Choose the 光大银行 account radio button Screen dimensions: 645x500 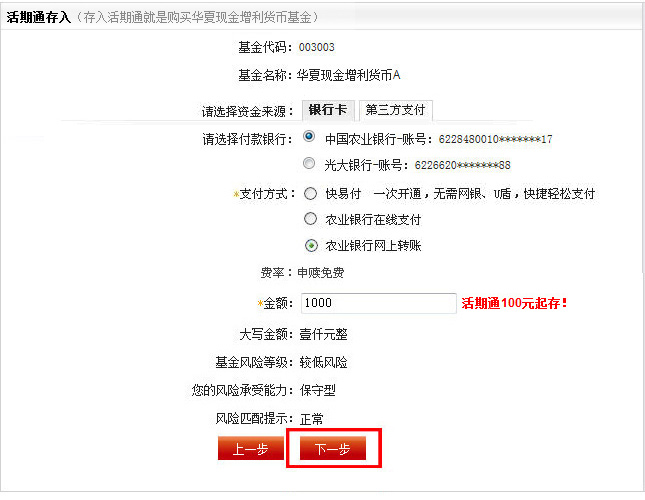point(309,163)
